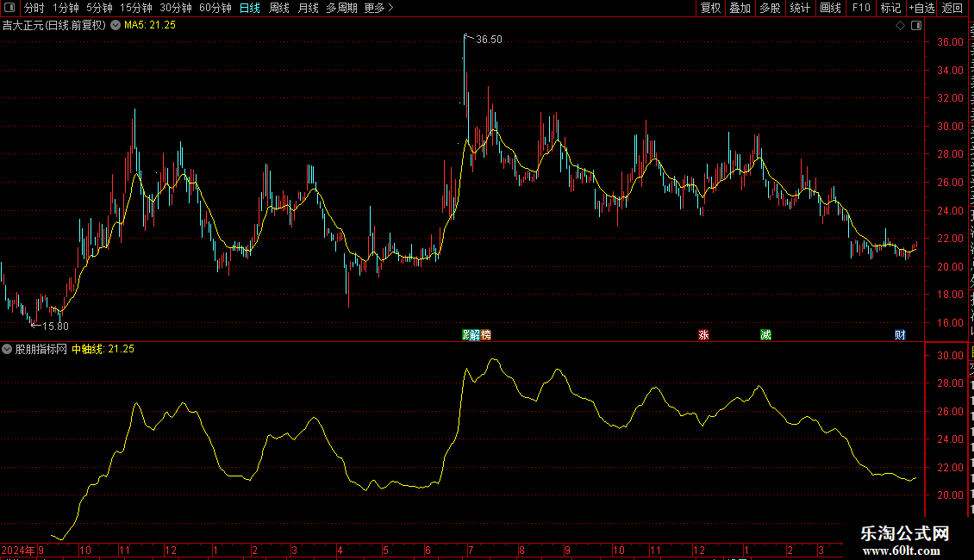This screenshot has width=974, height=560.
Task: Click the 标记 mark button
Action: tap(890, 8)
